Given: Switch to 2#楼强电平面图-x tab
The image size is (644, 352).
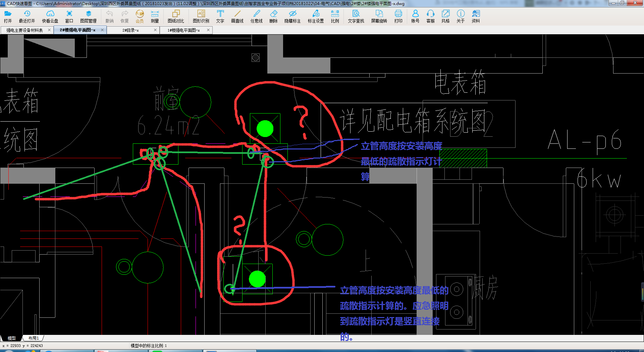Looking at the screenshot, I should [77, 30].
